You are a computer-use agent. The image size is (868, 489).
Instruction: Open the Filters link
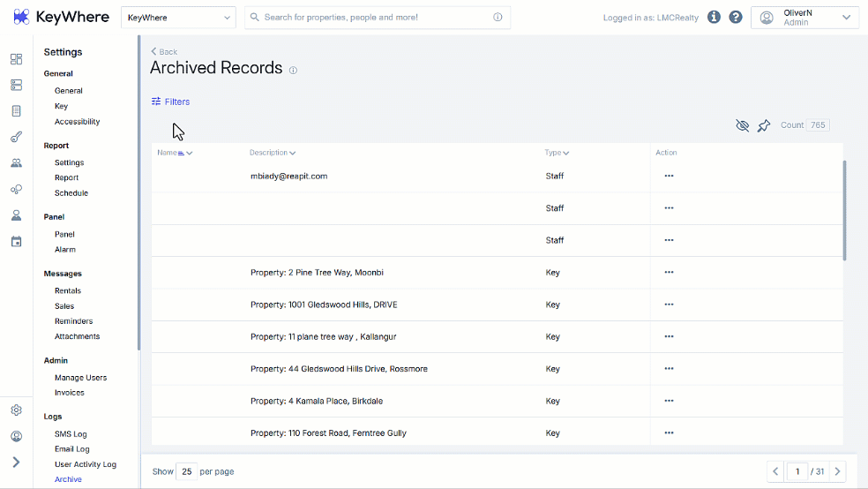click(170, 102)
